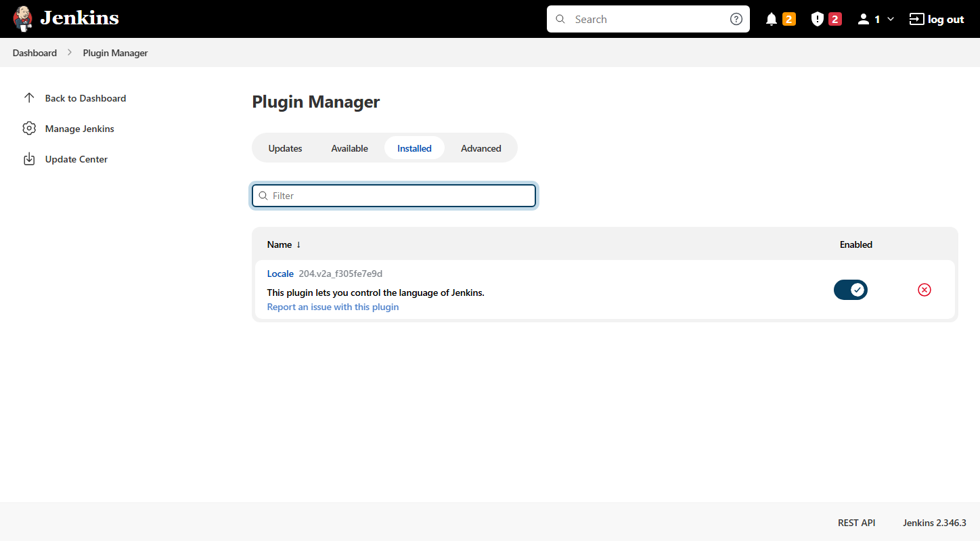This screenshot has width=980, height=541.
Task: Click the orange notification count badge
Action: pyautogui.click(x=788, y=19)
